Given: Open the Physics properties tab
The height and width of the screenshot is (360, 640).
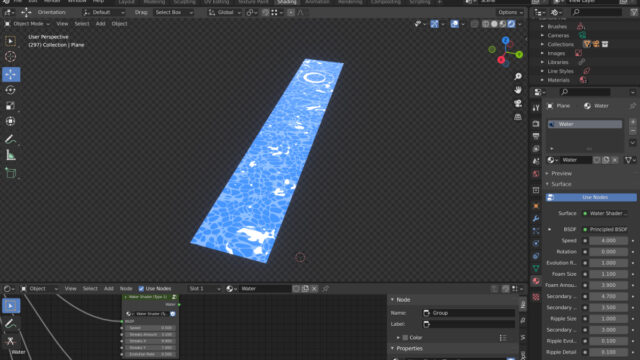Looking at the screenshot, I should coord(536,244).
